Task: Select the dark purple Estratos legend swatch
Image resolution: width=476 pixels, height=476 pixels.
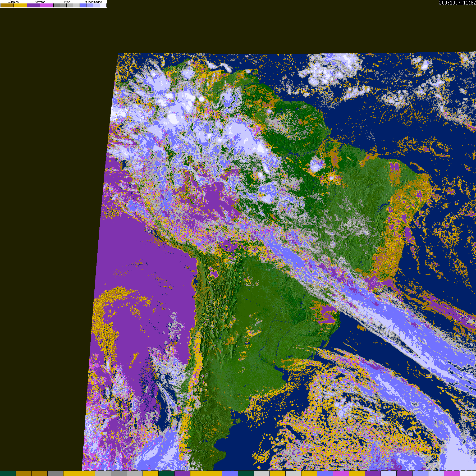Action: coord(34,5)
